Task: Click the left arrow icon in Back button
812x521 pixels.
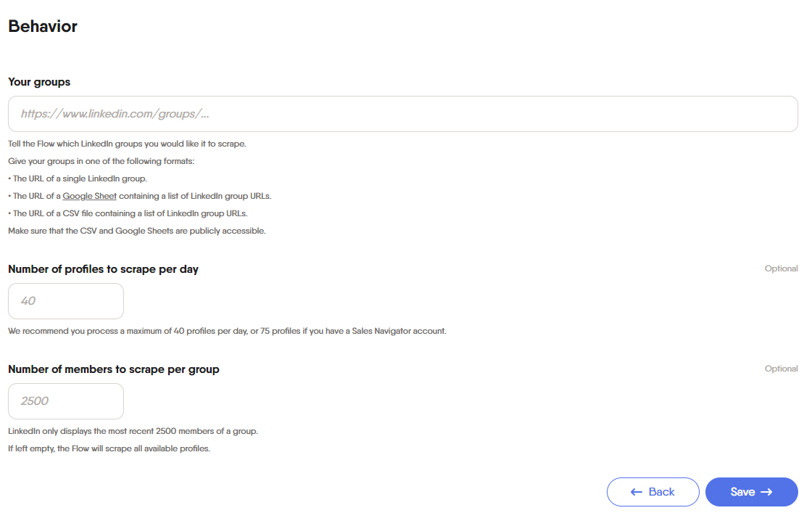Action: coord(637,492)
